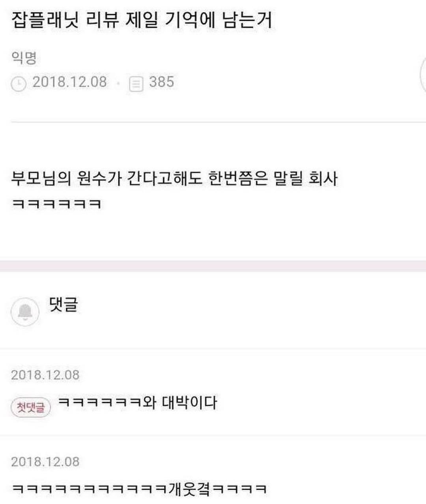This screenshot has height=504, width=426.
Task: Click the horizontal line below the post header
Action: [219, 122]
